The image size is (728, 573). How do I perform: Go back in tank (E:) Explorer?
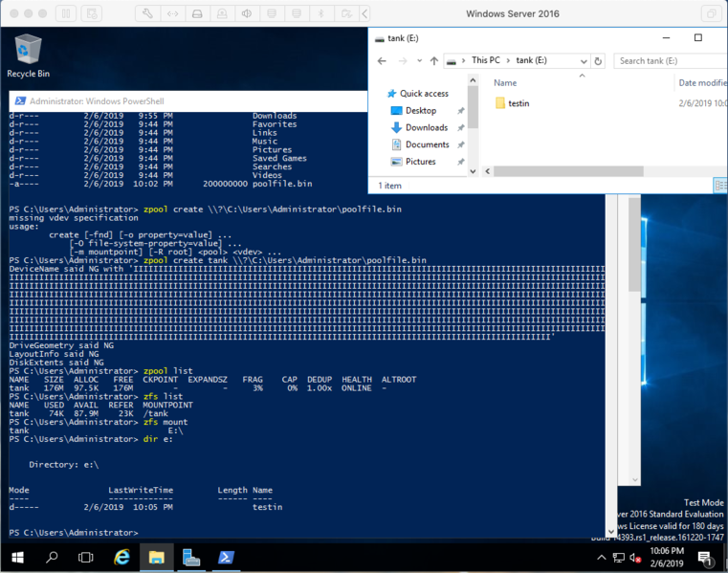(x=382, y=61)
